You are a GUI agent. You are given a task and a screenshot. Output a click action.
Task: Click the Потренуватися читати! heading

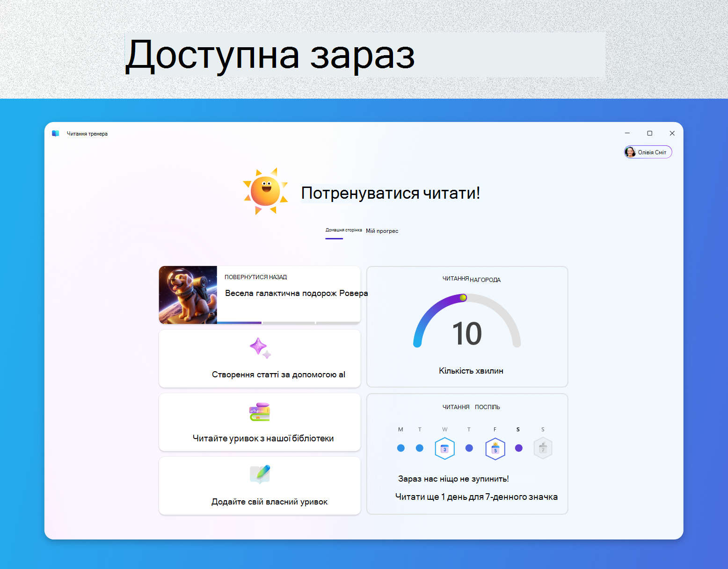[390, 193]
